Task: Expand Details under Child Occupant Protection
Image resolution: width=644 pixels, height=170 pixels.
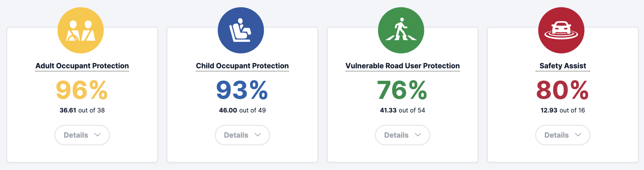Action: pyautogui.click(x=242, y=135)
